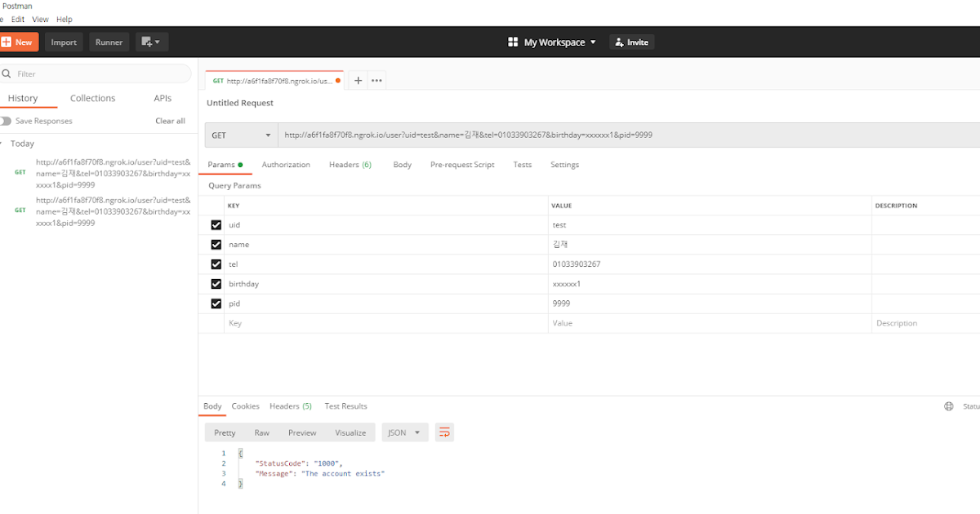
Task: Click the "..." more options icon beside tabs
Action: pos(376,80)
